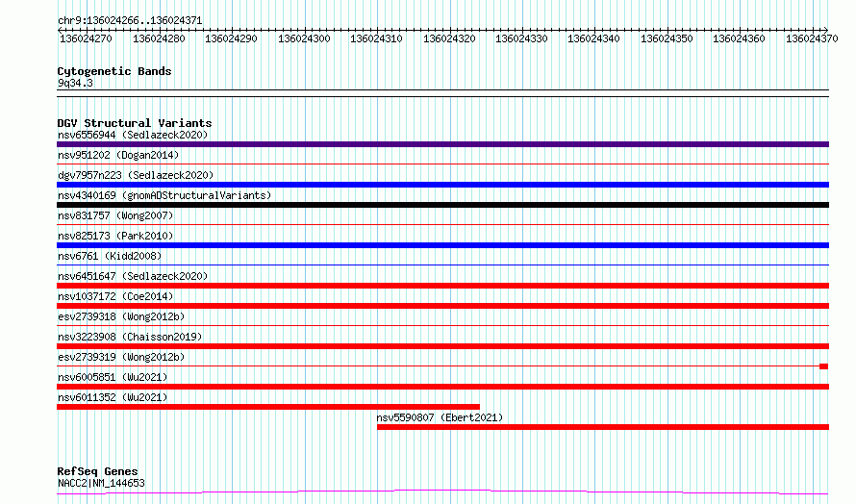Click the short red nsv6011352 variant bar
The width and height of the screenshot is (856, 504).
[x=268, y=407]
